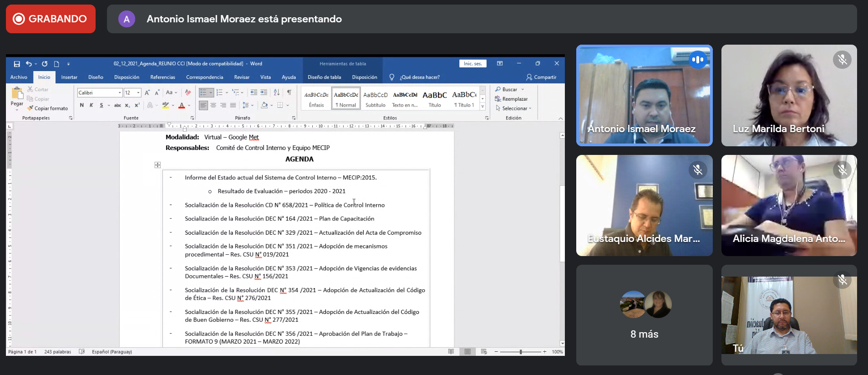Apply the Título style

pos(435,98)
